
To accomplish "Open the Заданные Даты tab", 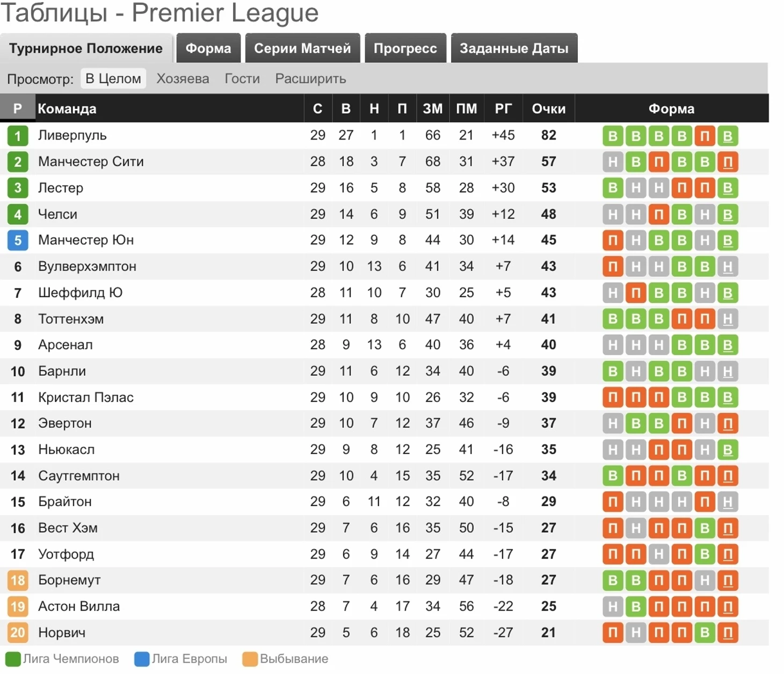I will coord(514,48).
